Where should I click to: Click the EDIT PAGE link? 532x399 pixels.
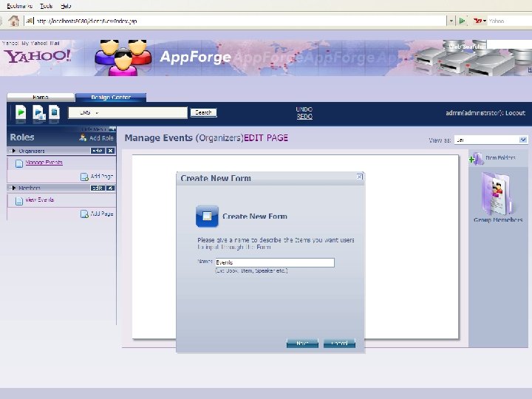266,137
